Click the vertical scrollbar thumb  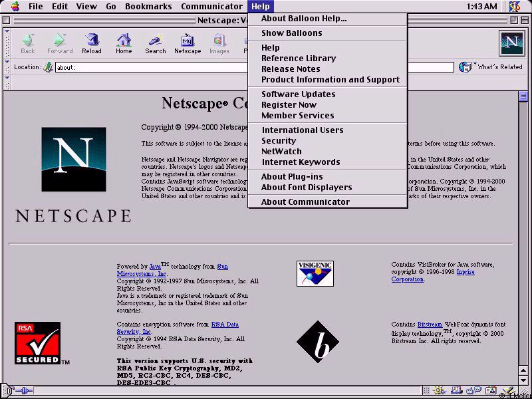tap(523, 96)
